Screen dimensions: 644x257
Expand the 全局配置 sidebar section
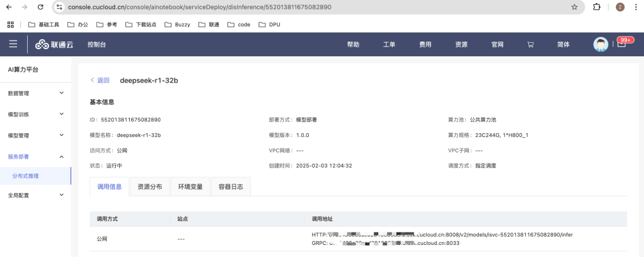pyautogui.click(x=36, y=195)
